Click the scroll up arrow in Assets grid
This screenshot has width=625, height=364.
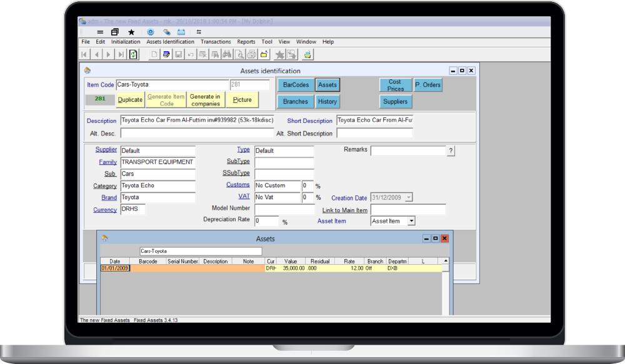pyautogui.click(x=445, y=261)
